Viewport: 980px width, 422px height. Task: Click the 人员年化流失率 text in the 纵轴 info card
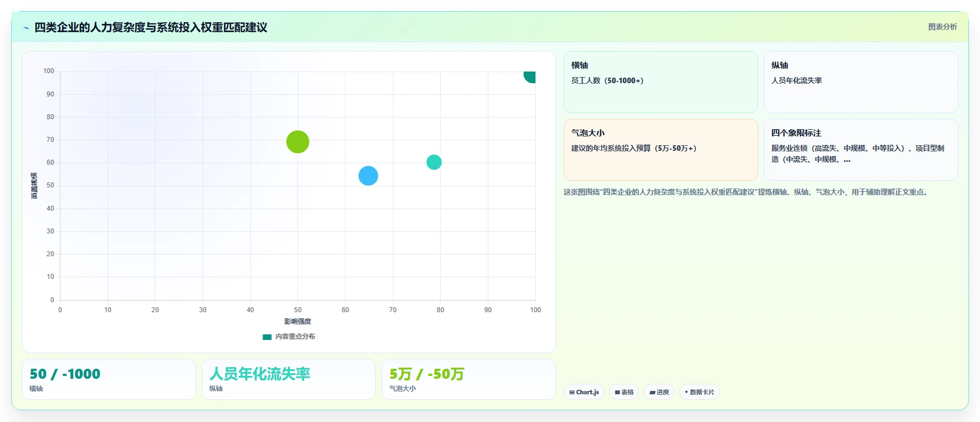797,80
